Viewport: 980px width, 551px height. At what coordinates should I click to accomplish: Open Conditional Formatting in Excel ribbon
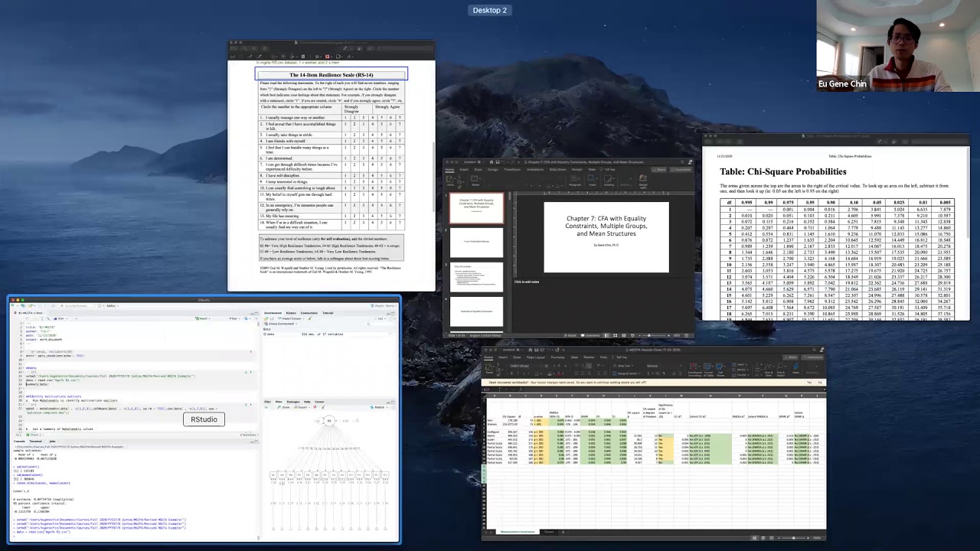coord(695,370)
